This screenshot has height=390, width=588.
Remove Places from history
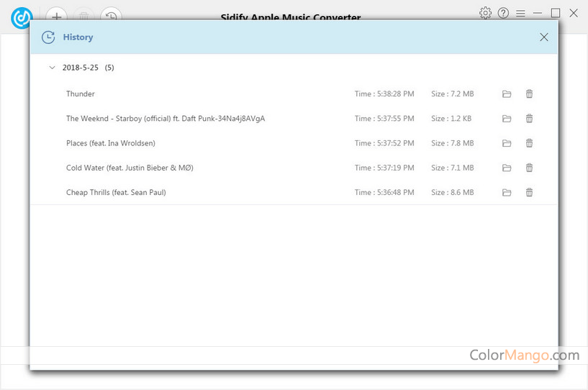(x=530, y=143)
